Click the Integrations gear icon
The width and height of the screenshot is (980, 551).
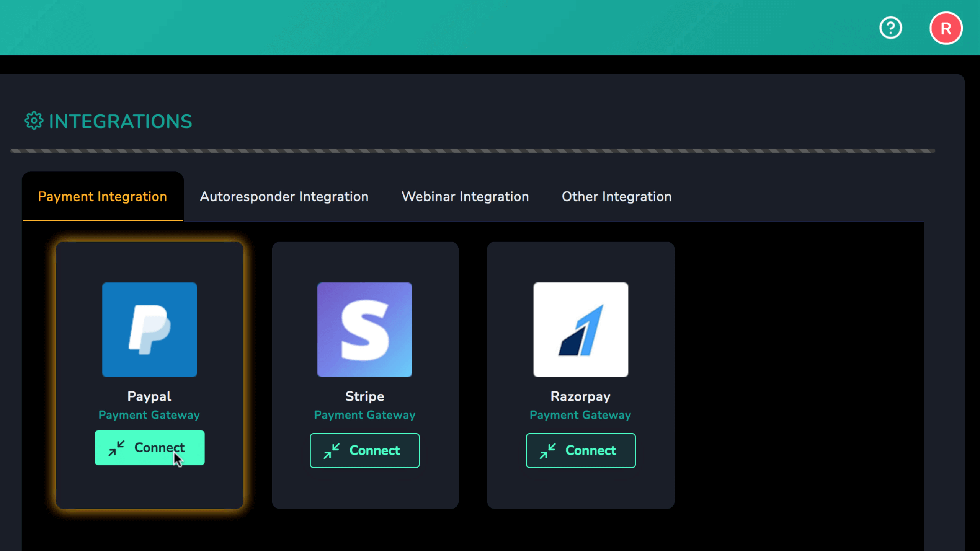point(34,121)
